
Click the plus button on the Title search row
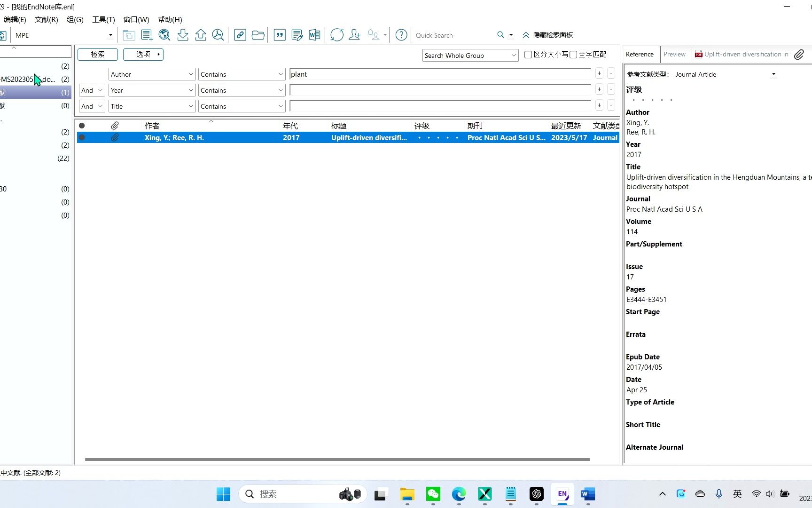point(599,105)
